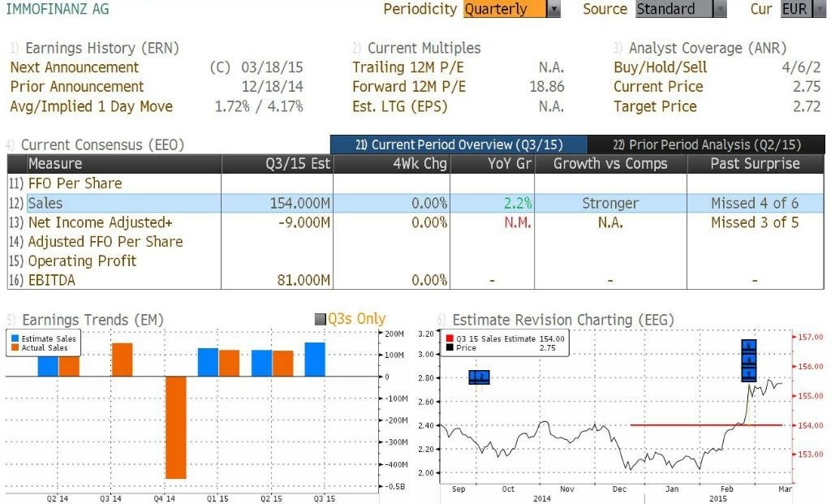Open the Cur currency dropdown arrow
The image size is (831, 504).
click(x=820, y=9)
